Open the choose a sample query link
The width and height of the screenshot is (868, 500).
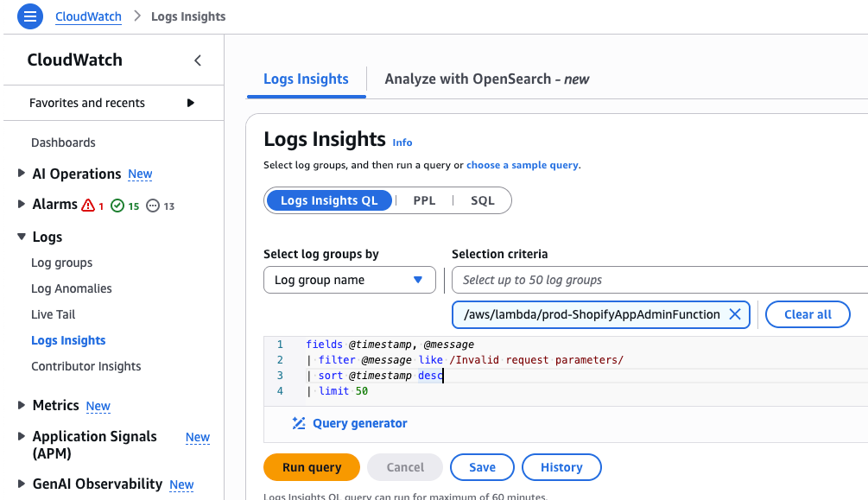523,165
